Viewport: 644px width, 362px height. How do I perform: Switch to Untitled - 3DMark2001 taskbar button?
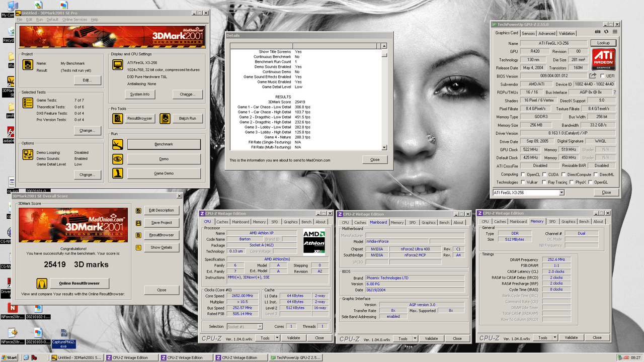tap(77, 357)
